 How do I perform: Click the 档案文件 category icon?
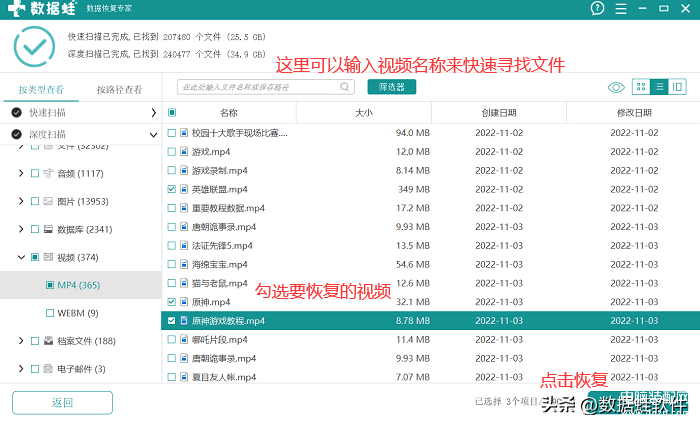(48, 341)
